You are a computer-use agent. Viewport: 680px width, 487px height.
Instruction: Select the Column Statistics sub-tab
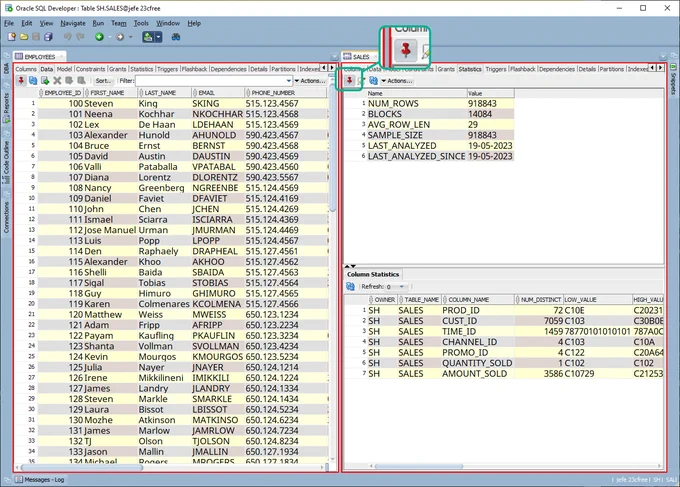coord(373,274)
